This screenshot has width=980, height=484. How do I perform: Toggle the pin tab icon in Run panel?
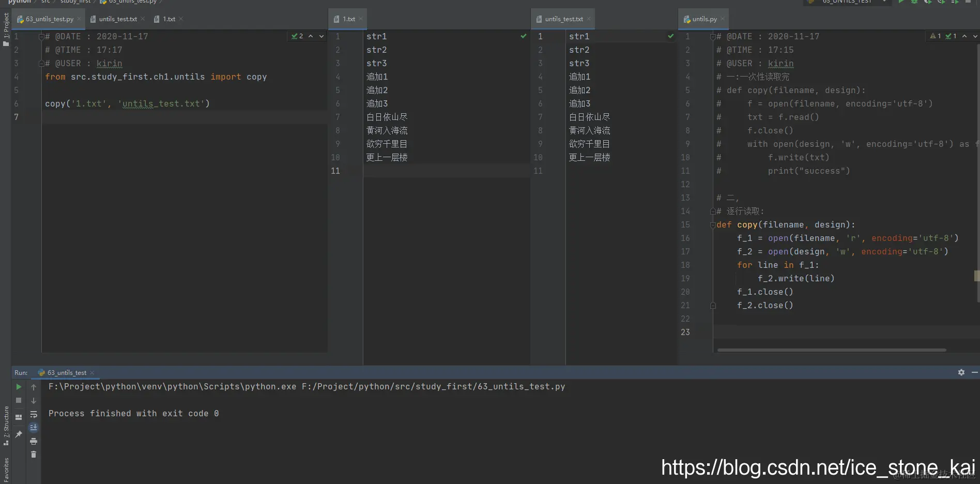(19, 434)
